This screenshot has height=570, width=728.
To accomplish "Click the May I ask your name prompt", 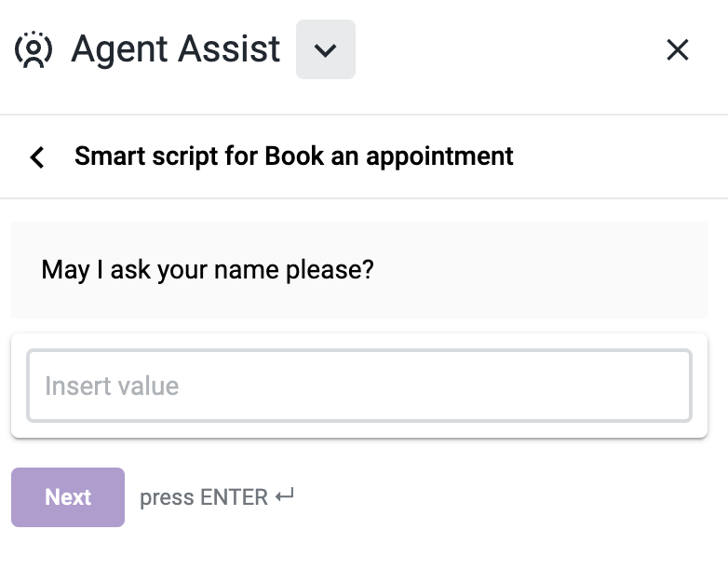I will click(x=208, y=269).
